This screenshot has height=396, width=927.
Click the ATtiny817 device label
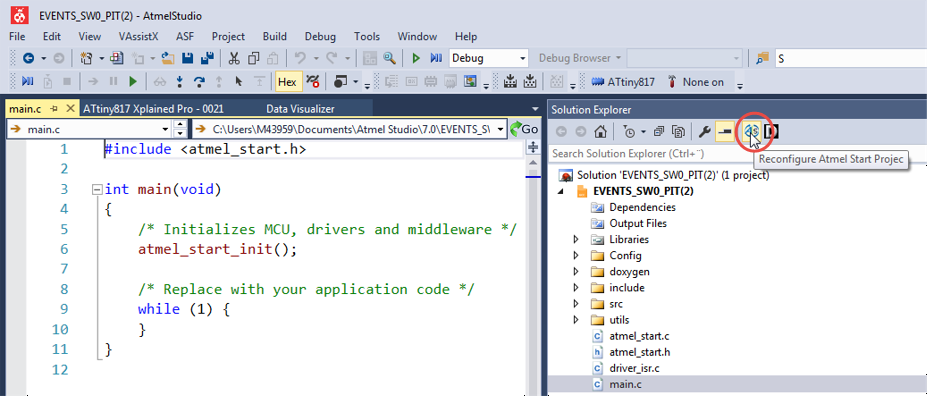point(631,82)
